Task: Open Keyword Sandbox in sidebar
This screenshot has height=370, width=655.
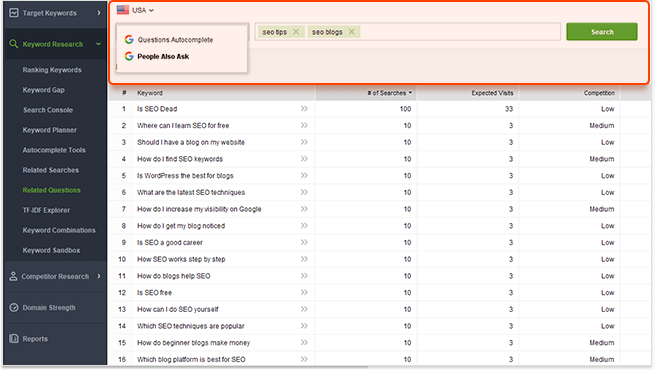Action: (x=51, y=250)
